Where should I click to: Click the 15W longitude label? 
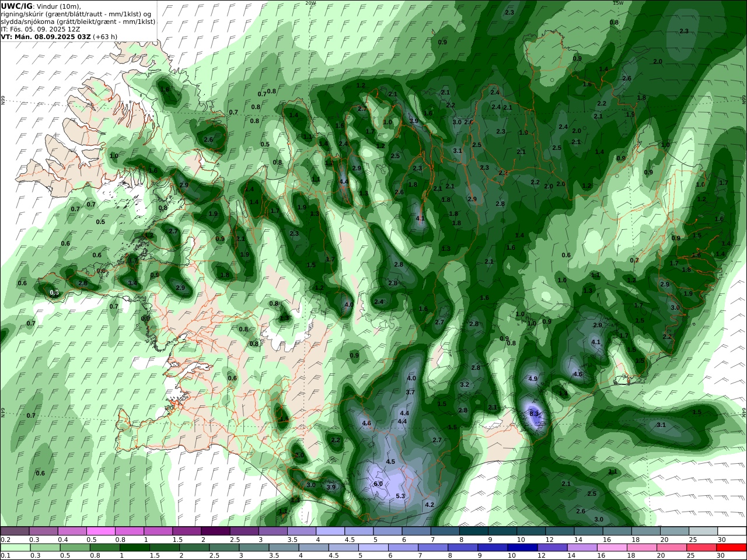tap(617, 3)
